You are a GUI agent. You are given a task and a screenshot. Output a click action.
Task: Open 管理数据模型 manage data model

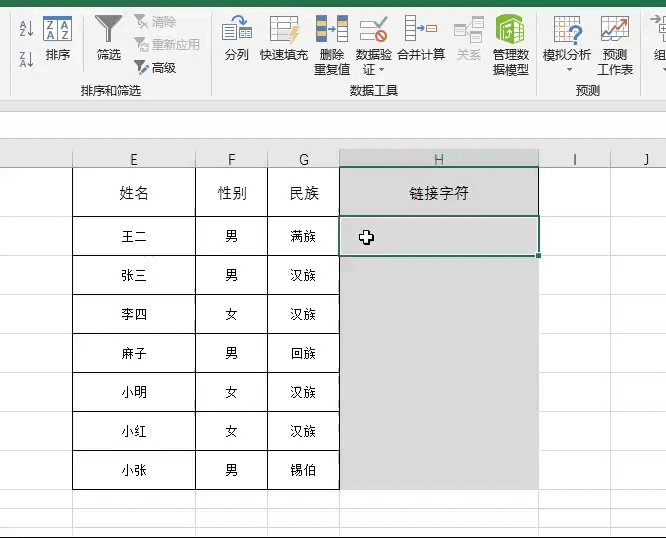511,45
